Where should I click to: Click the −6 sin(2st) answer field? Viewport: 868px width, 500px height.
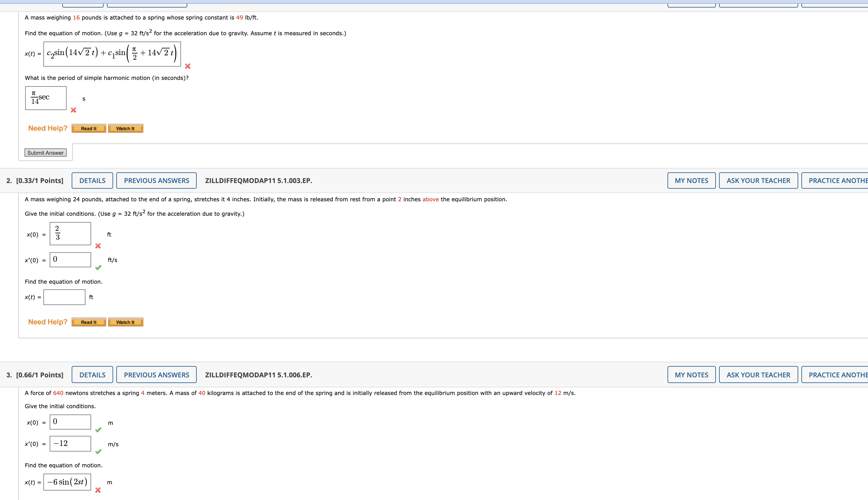click(x=67, y=482)
